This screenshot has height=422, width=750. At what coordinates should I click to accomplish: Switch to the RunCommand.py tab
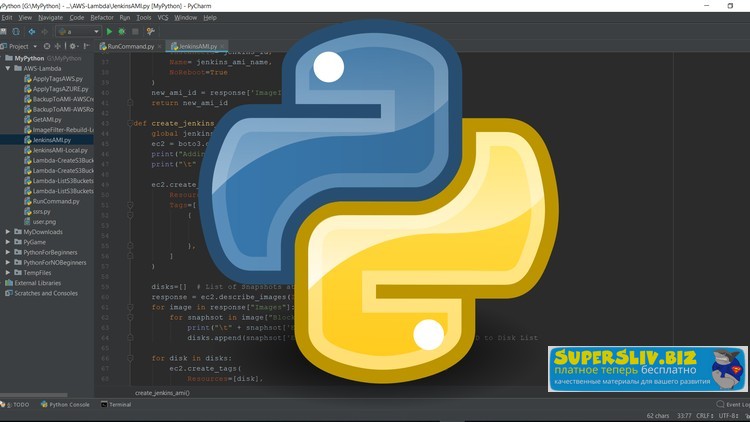click(x=130, y=46)
